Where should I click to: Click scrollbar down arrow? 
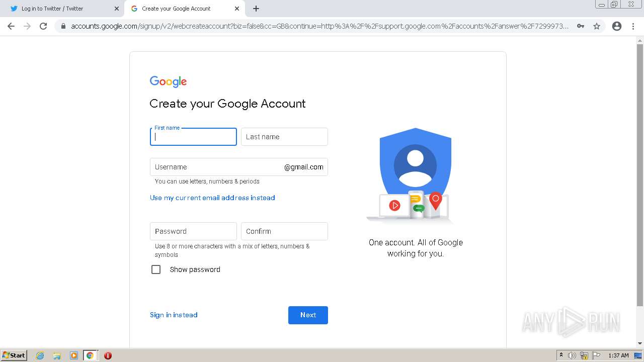640,343
